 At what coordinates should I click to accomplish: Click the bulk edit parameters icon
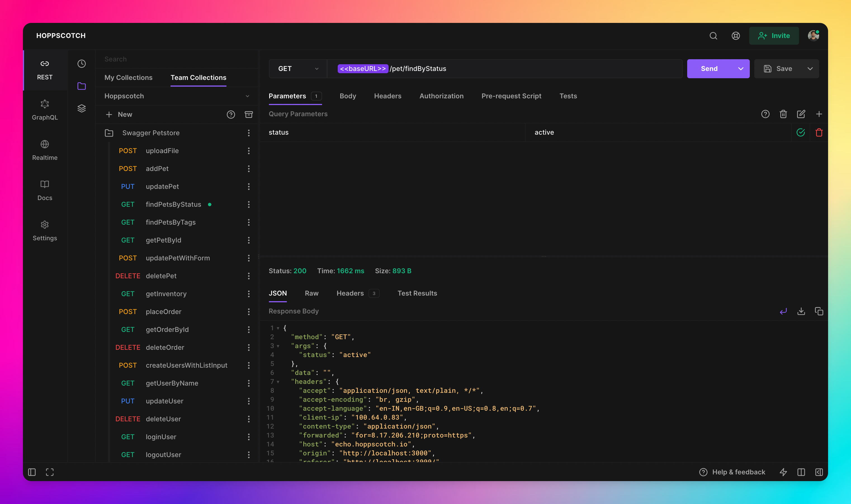[x=801, y=114]
